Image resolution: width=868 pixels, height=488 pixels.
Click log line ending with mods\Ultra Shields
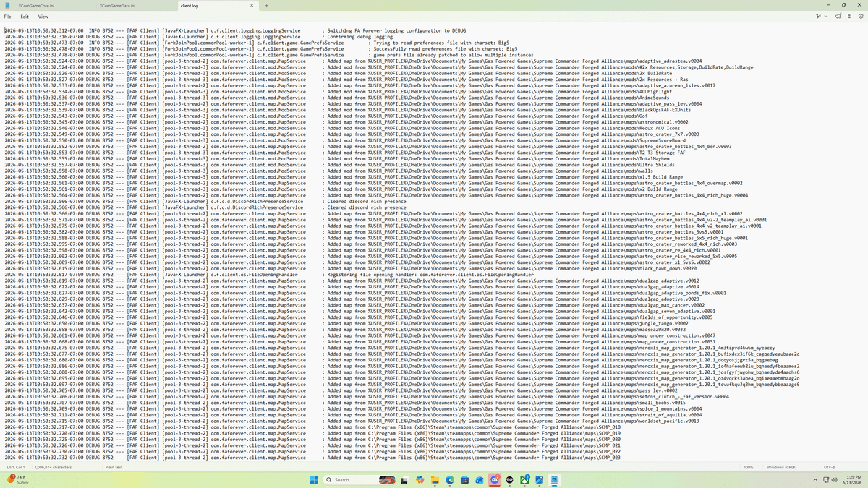339,165
